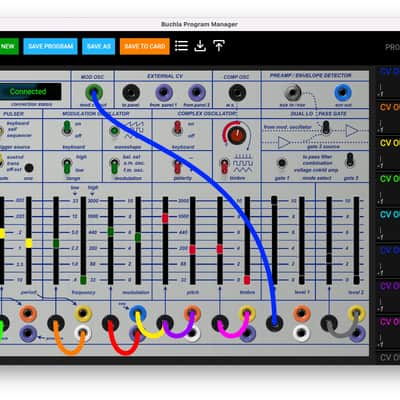400x400 pixels.
Task: Toggle the complex oscillator polarity switch
Action: coord(177,166)
